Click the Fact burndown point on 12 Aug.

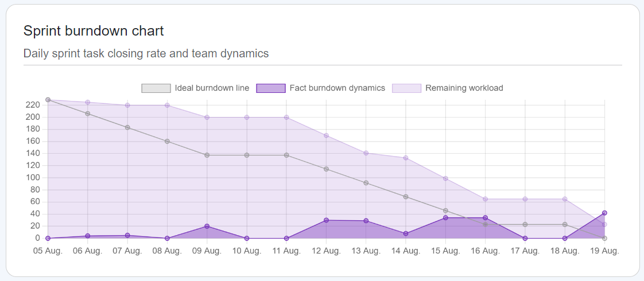coord(326,220)
